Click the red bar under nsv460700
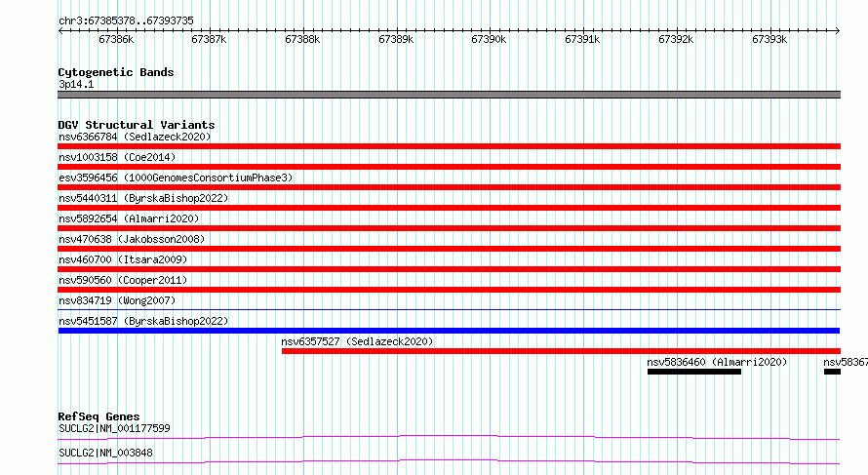This screenshot has height=475, width=868. click(x=449, y=269)
